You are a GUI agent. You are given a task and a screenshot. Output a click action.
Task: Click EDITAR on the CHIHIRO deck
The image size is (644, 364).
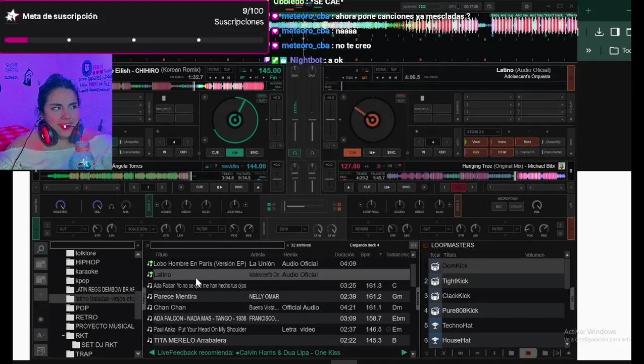pos(214,70)
